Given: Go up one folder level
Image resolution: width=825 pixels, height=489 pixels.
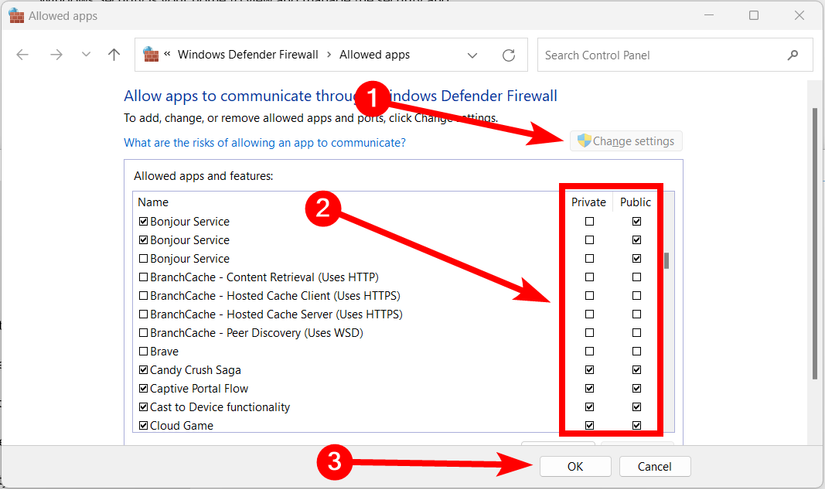Looking at the screenshot, I should click(x=114, y=55).
